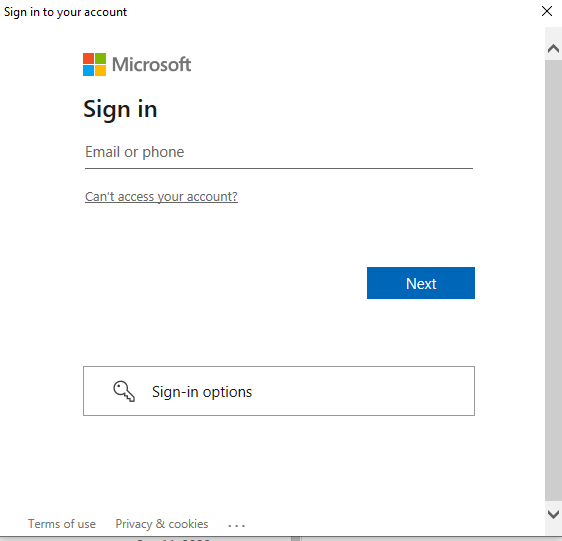Open the three-dot more options in footer

[237, 526]
